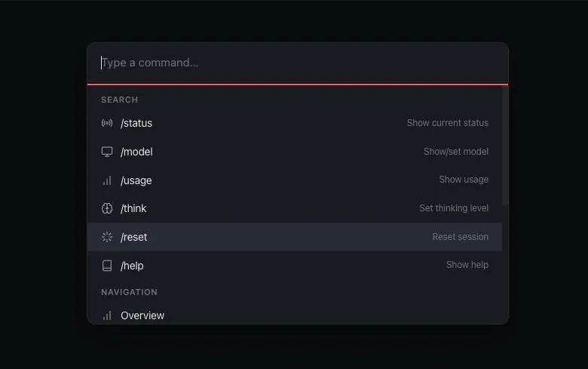Click the monitor icon beside /model
The height and width of the screenshot is (369, 588).
click(x=107, y=152)
